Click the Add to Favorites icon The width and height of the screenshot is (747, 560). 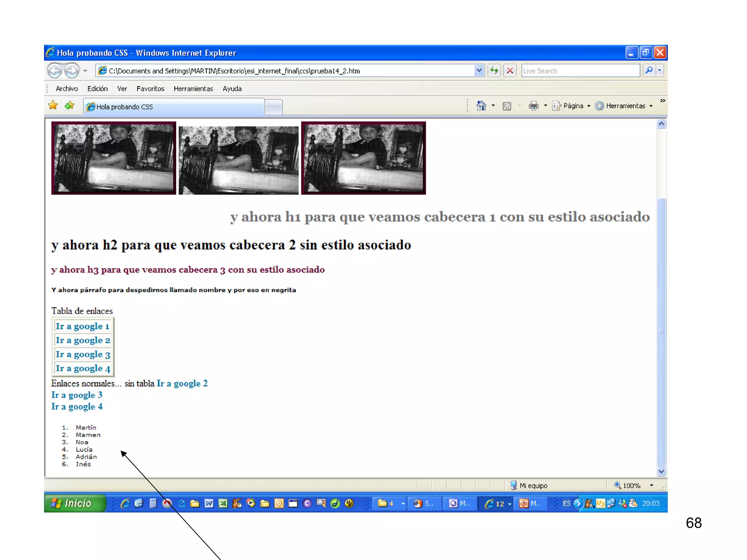pos(69,106)
